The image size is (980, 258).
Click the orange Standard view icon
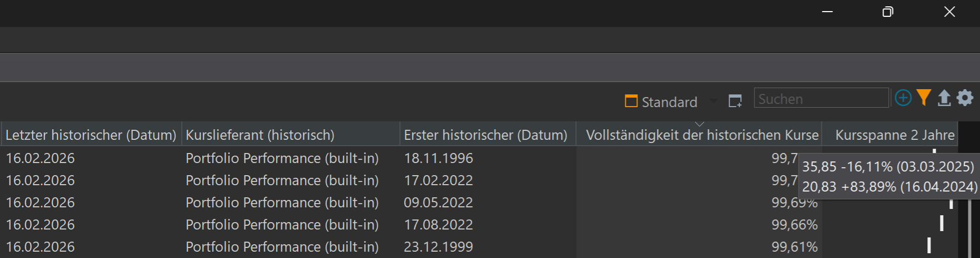631,101
